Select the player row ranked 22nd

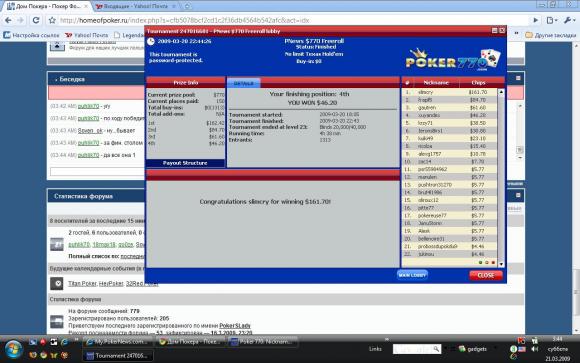449,254
